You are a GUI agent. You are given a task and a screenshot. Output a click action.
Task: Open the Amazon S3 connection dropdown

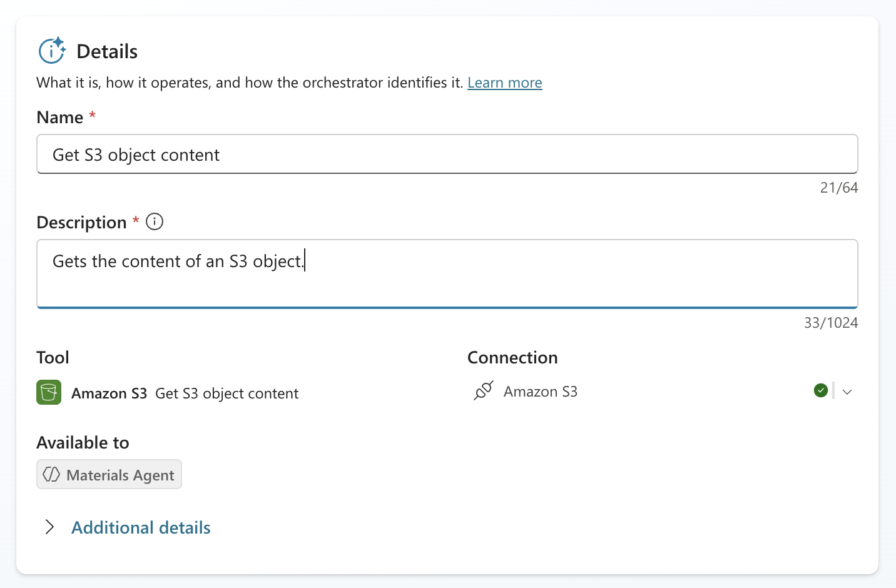point(848,391)
